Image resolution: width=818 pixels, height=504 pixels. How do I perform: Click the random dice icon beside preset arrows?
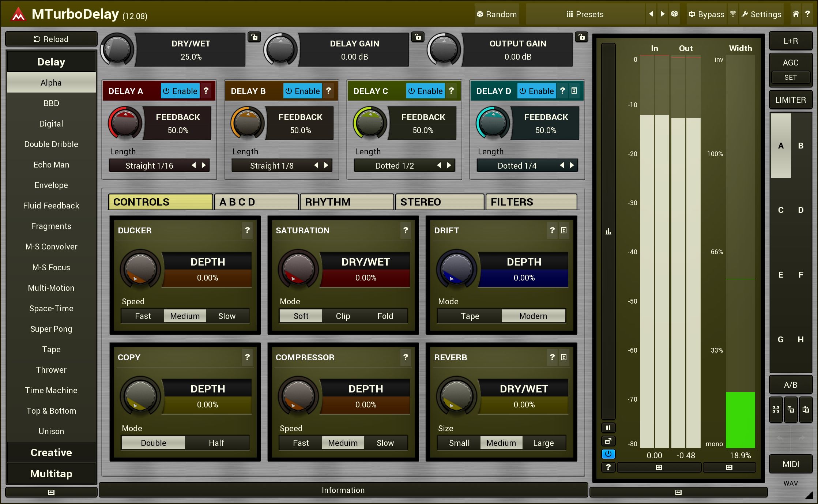tap(674, 14)
